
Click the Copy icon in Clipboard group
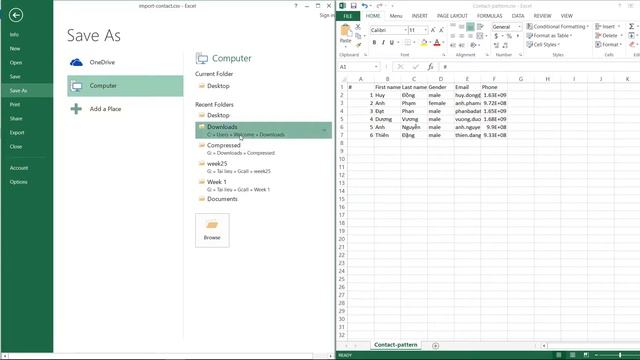[358, 36]
